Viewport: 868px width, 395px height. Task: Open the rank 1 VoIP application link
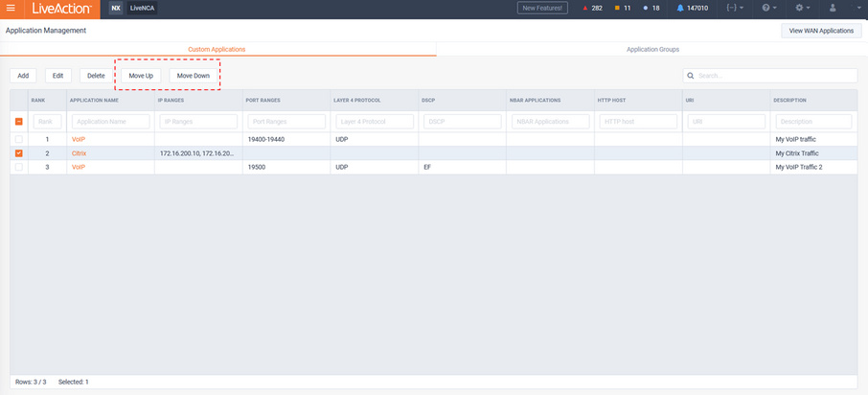[79, 139]
